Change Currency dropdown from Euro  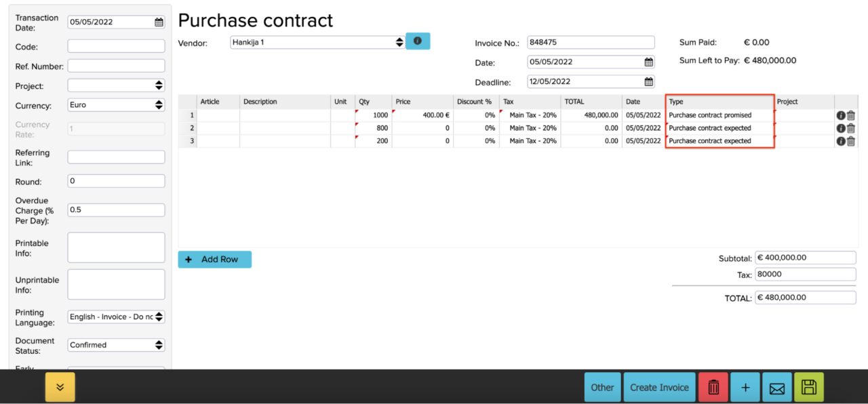[116, 105]
